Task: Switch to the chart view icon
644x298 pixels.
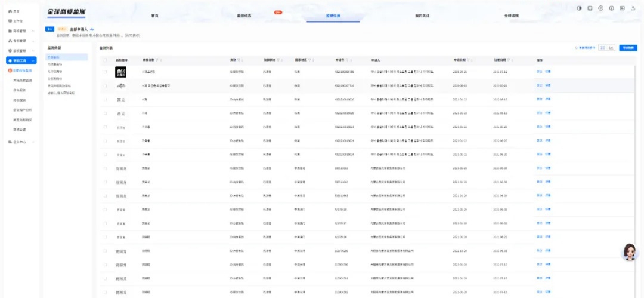Action: (611, 47)
